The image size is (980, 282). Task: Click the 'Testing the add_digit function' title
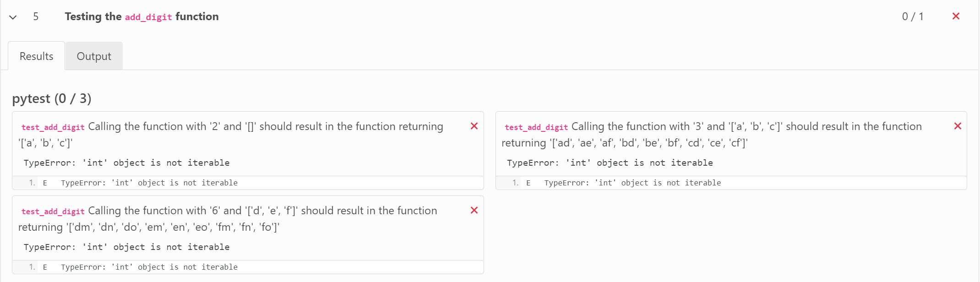(x=142, y=16)
